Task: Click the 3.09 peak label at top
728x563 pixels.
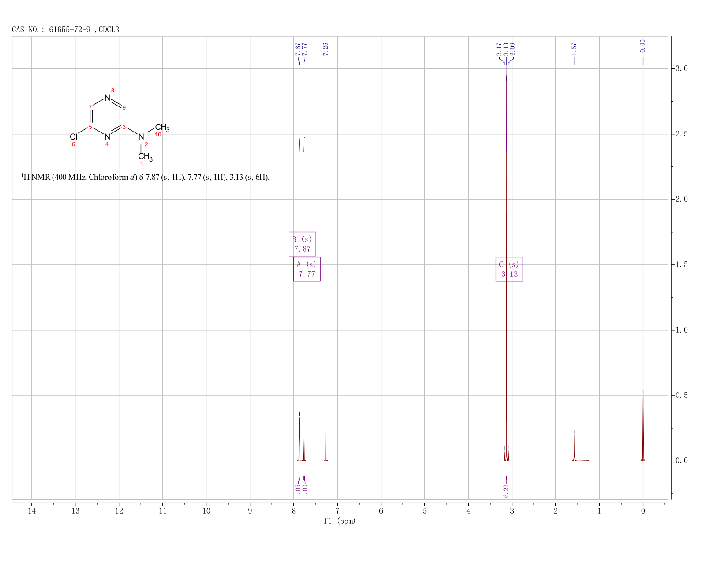Action: [x=513, y=49]
